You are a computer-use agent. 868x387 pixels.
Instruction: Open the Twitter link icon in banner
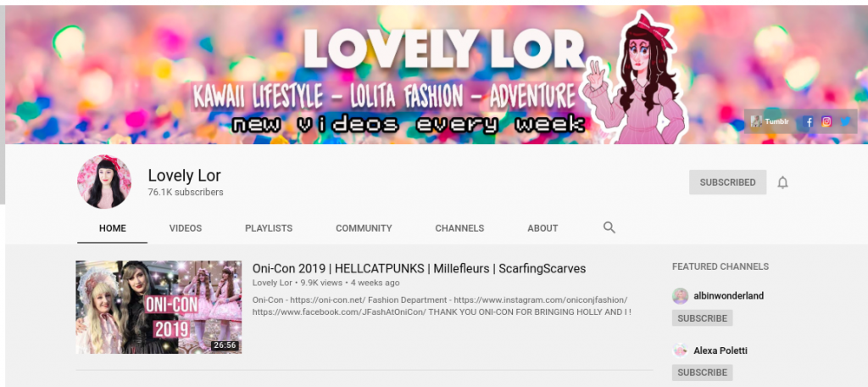point(845,121)
